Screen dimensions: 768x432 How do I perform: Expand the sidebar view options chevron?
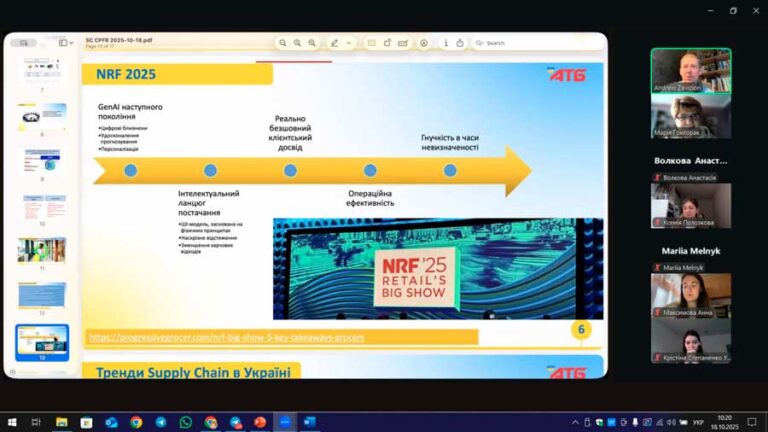tap(72, 43)
